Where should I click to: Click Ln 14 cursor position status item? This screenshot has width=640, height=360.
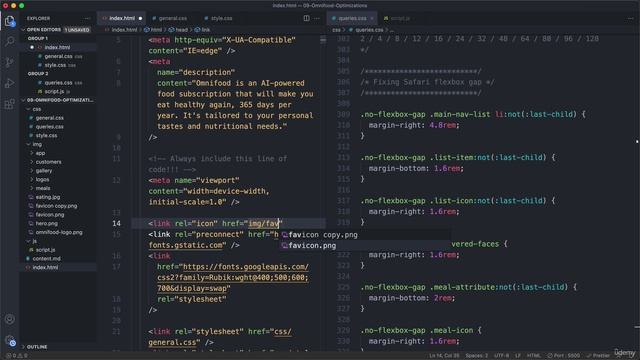point(444,356)
